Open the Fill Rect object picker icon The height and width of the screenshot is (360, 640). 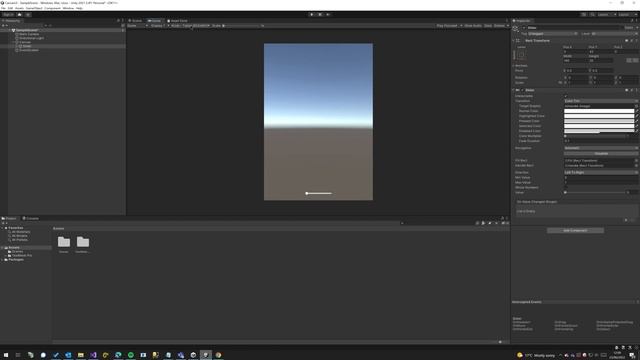636,160
